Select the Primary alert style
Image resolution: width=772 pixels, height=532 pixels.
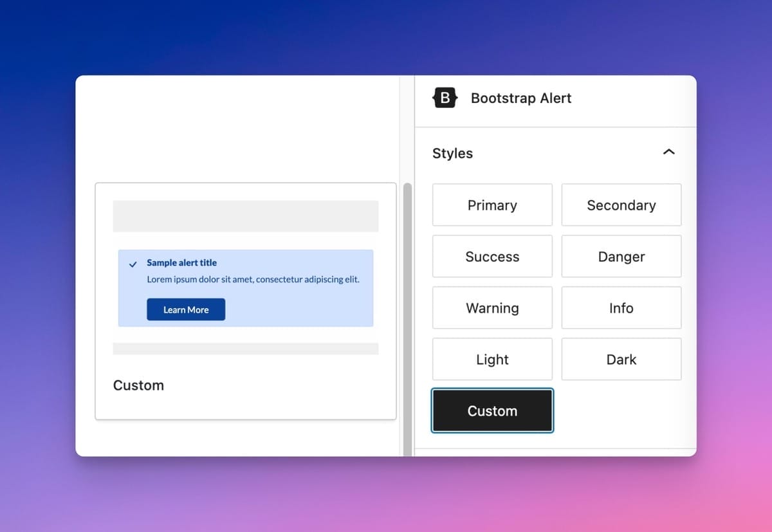pos(492,205)
